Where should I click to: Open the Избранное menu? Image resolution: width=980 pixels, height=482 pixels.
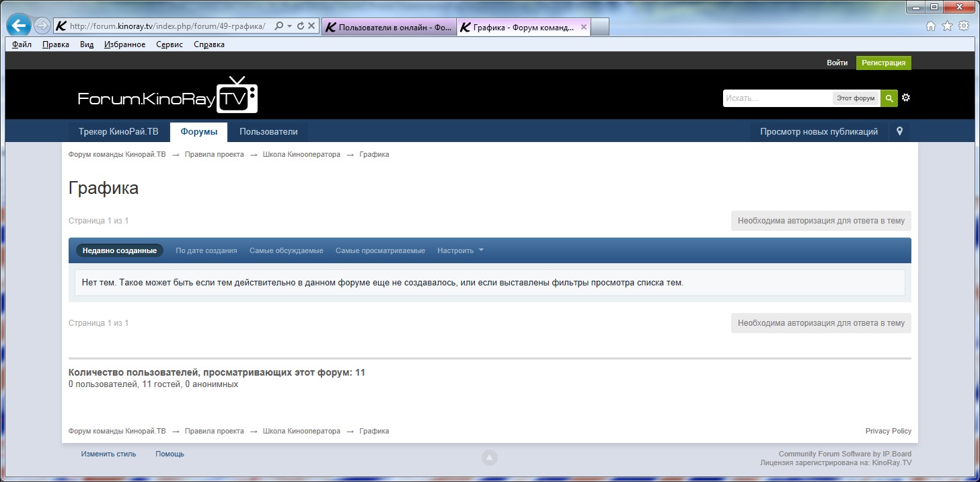tap(124, 44)
